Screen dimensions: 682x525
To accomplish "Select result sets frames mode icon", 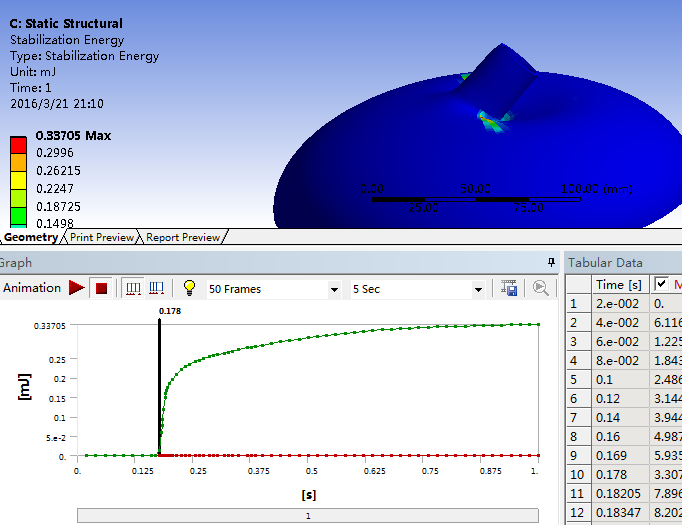I will pyautogui.click(x=157, y=288).
